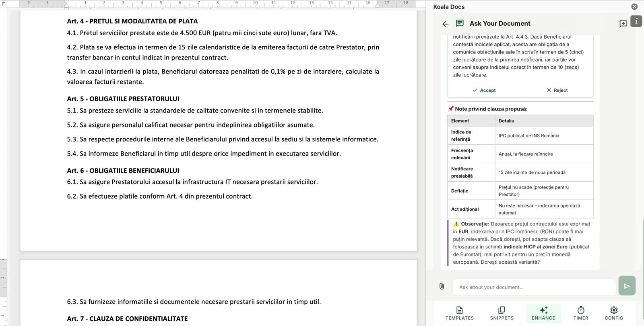The image size is (644, 326).
Task: Click heading Art. 7 - CLAUZA DE CONFIDENTIALITATE
Action: click(x=127, y=319)
